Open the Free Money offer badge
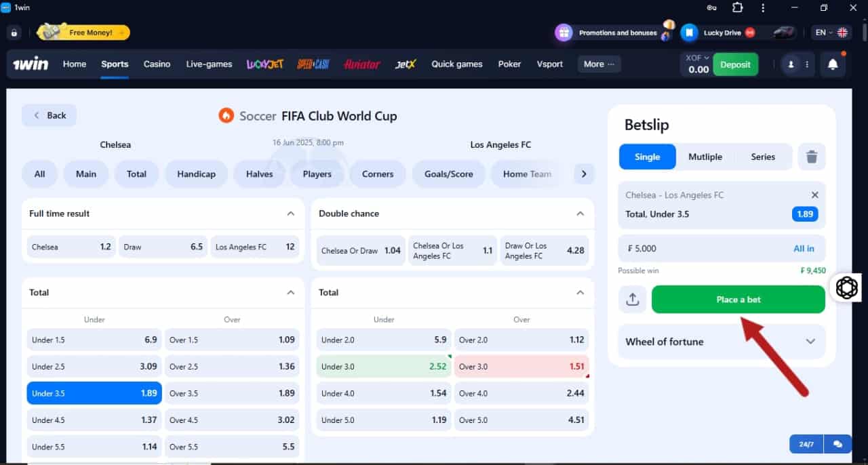This screenshot has width=868, height=465. tap(83, 32)
